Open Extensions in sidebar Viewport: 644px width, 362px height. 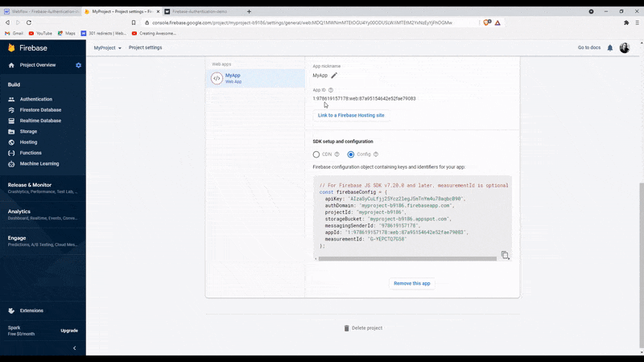pos(31,311)
